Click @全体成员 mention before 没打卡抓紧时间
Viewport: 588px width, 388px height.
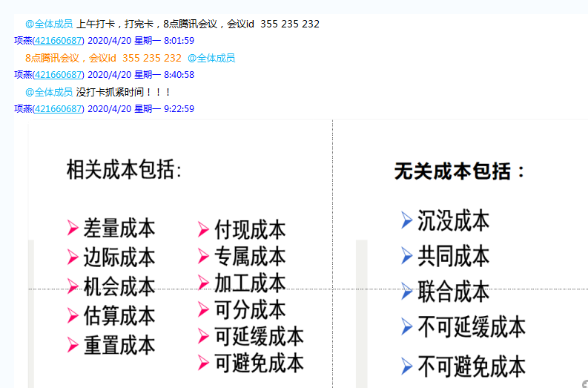(x=49, y=92)
